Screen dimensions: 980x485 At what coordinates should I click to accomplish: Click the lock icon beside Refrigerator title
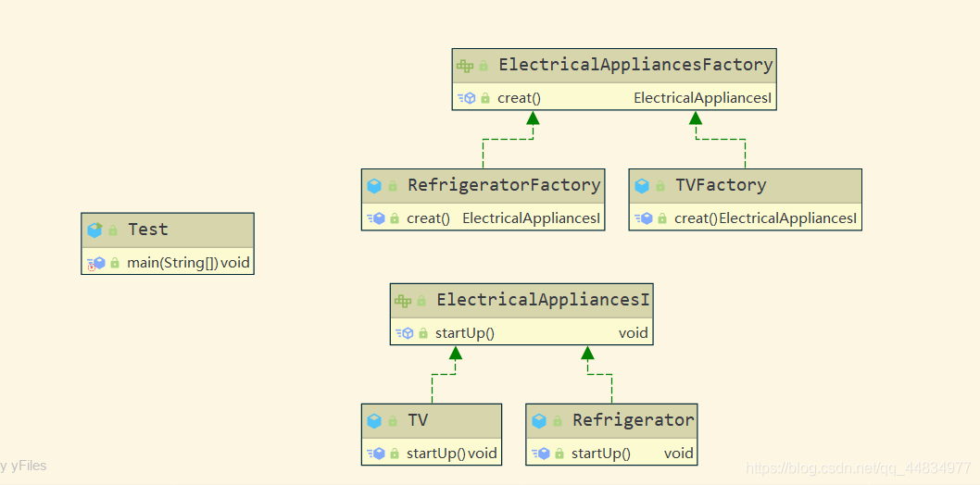pyautogui.click(x=558, y=421)
